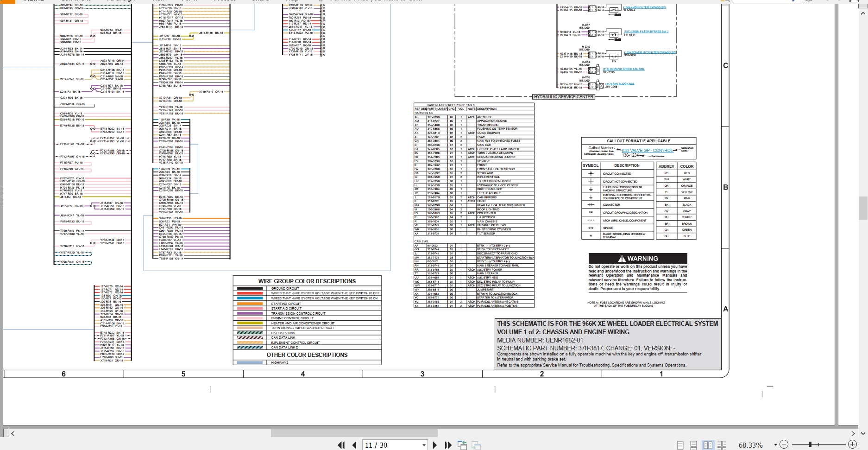Image resolution: width=868 pixels, height=450 pixels.
Task: Click the horizontal scroll left arrow
Action: pos(13,433)
